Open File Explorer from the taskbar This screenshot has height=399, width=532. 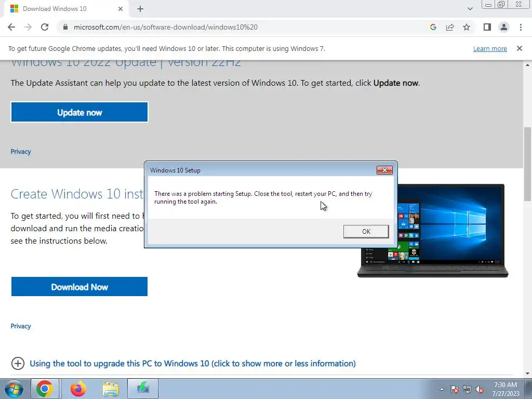(x=111, y=389)
